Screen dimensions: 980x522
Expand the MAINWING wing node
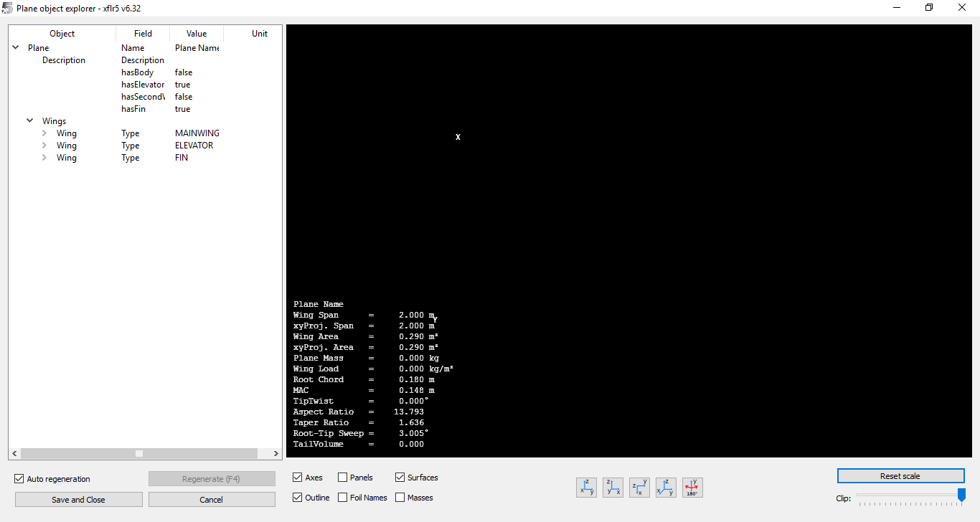click(44, 133)
